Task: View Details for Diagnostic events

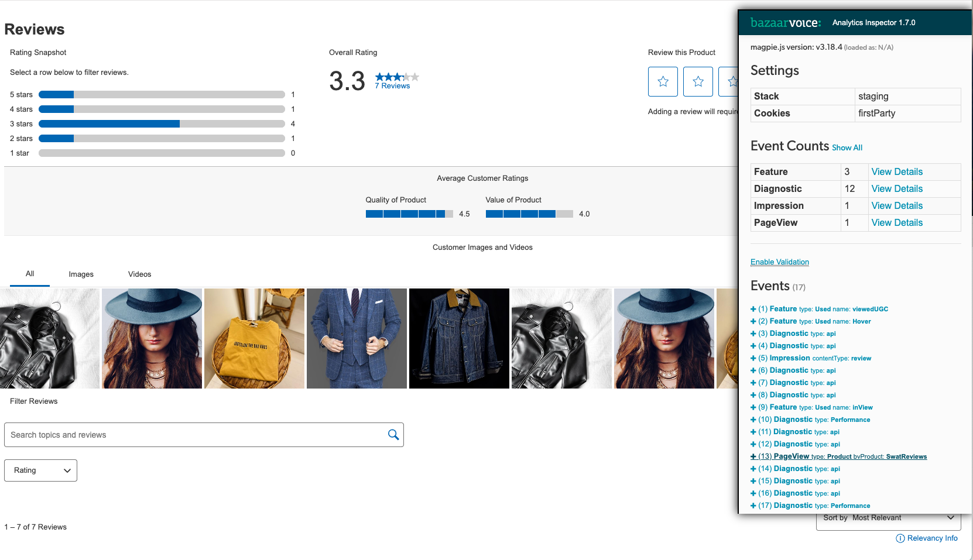Action: pyautogui.click(x=897, y=189)
